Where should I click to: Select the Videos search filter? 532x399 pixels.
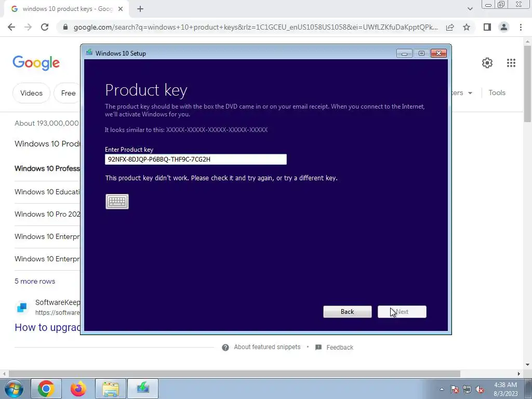(31, 93)
